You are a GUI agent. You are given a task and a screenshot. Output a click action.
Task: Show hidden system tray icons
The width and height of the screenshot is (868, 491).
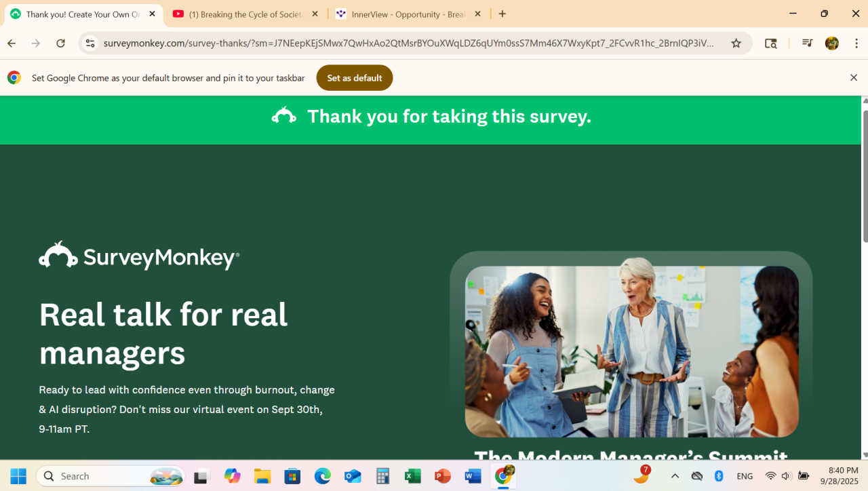coord(675,476)
